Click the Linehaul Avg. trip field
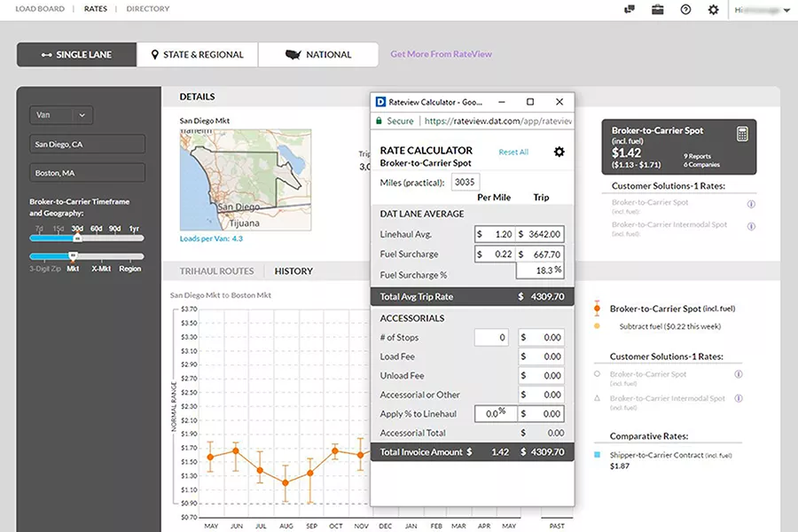Screen dimensions: 798x532 539,234
